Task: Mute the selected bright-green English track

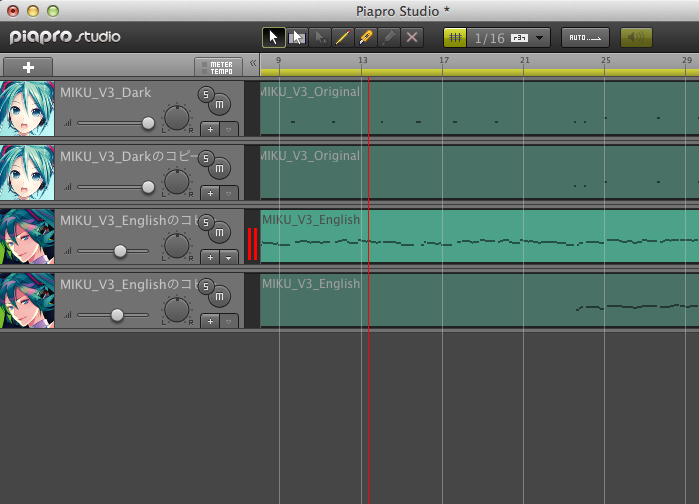Action: coord(219,233)
